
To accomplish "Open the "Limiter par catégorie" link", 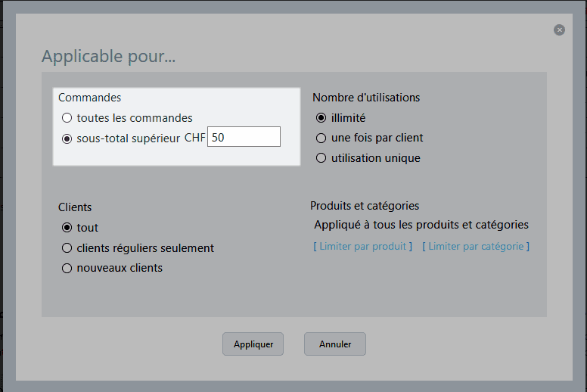I will click(476, 247).
